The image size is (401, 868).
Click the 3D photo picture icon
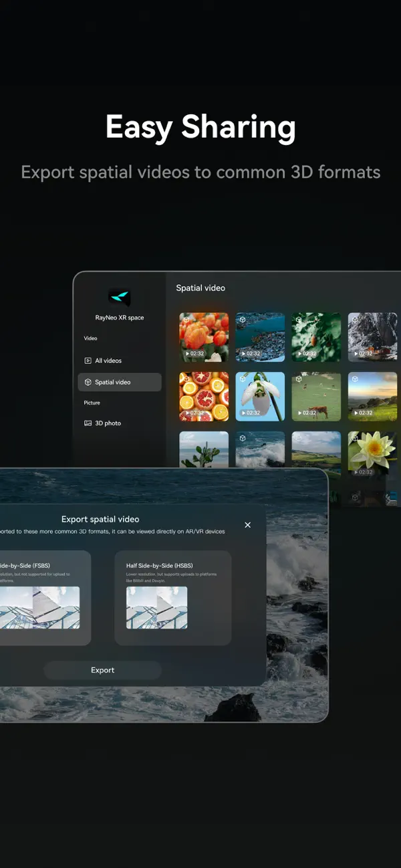[88, 423]
